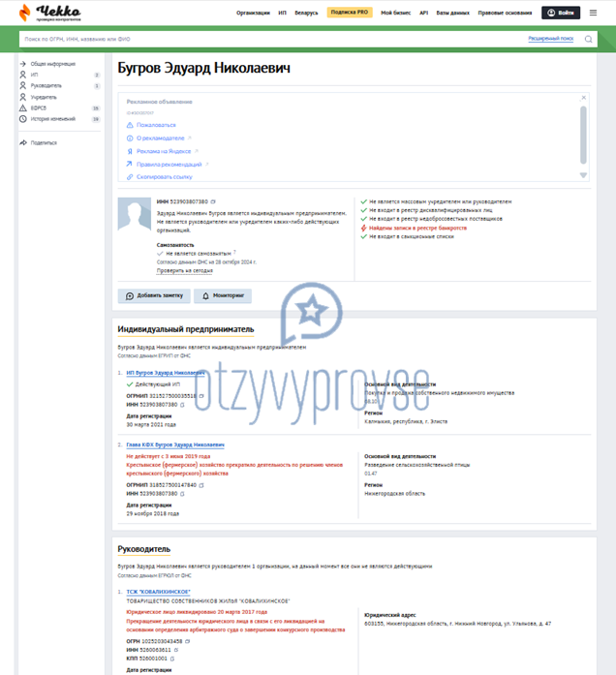Click the search magnifier icon
Screen dimensions: 616x675
click(588, 39)
